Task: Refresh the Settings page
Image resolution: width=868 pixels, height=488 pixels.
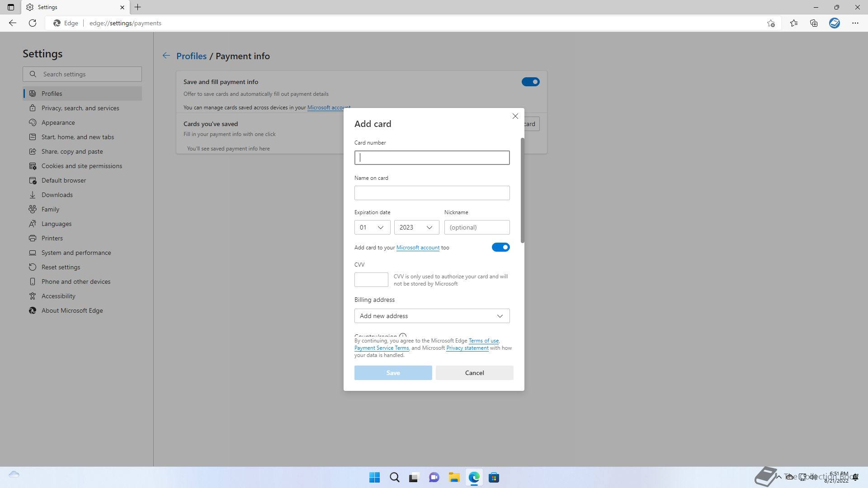Action: [x=33, y=23]
